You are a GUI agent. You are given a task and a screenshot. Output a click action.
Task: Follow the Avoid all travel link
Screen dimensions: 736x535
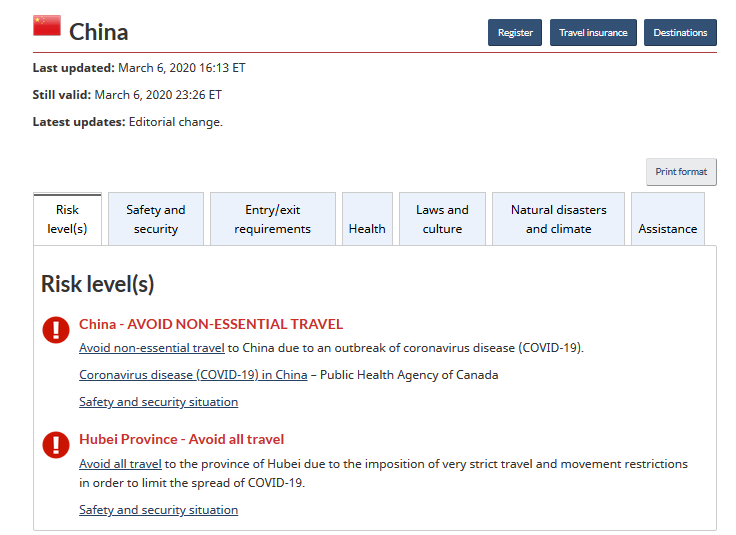pyautogui.click(x=120, y=464)
